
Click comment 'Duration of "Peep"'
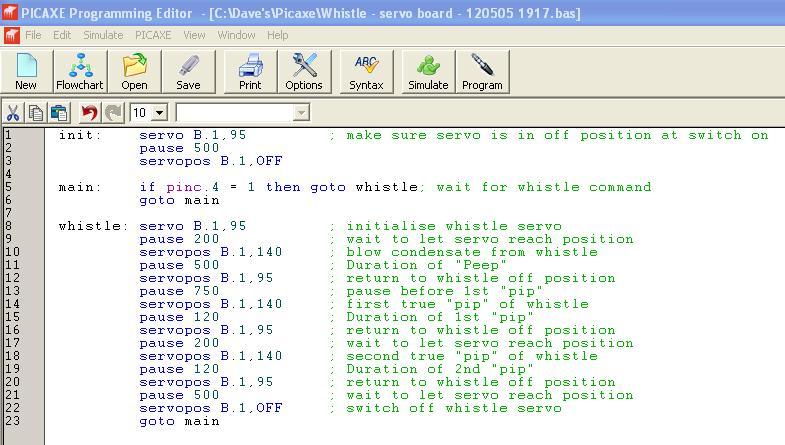427,265
